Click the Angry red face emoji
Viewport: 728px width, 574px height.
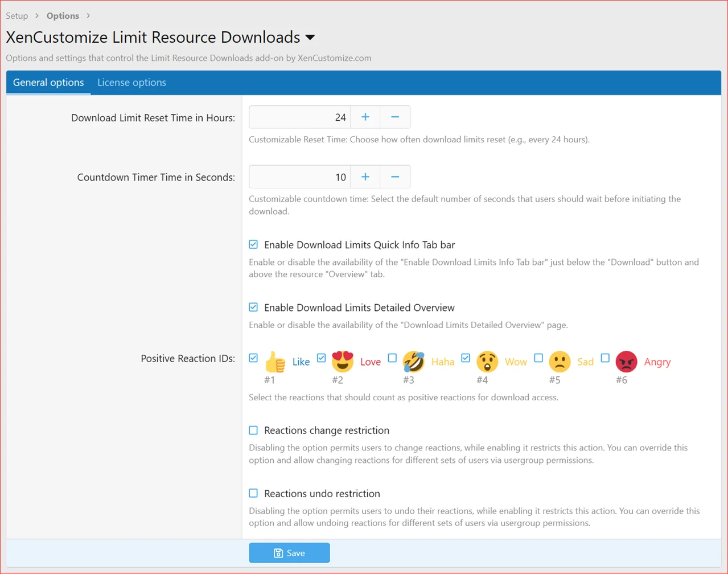point(627,362)
